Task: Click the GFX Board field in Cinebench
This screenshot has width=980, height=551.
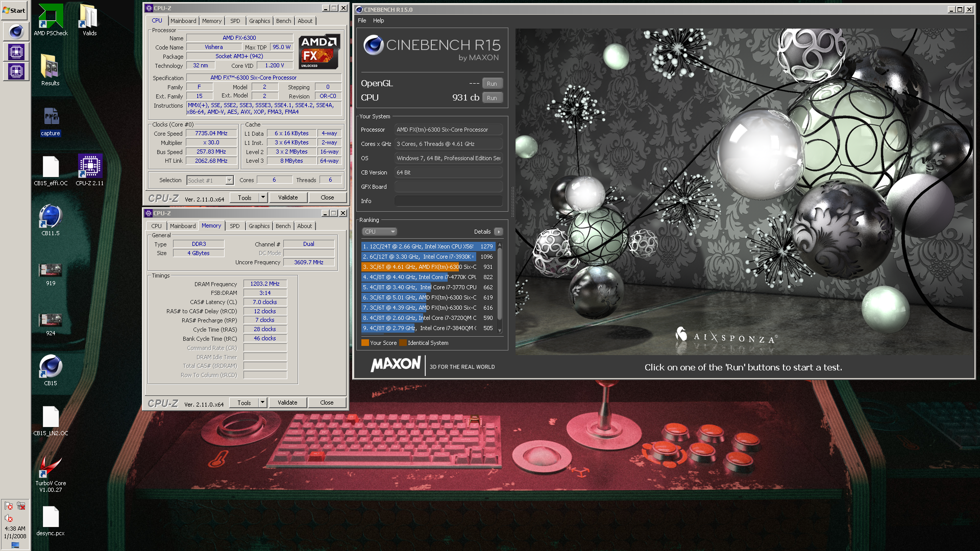Action: point(449,187)
